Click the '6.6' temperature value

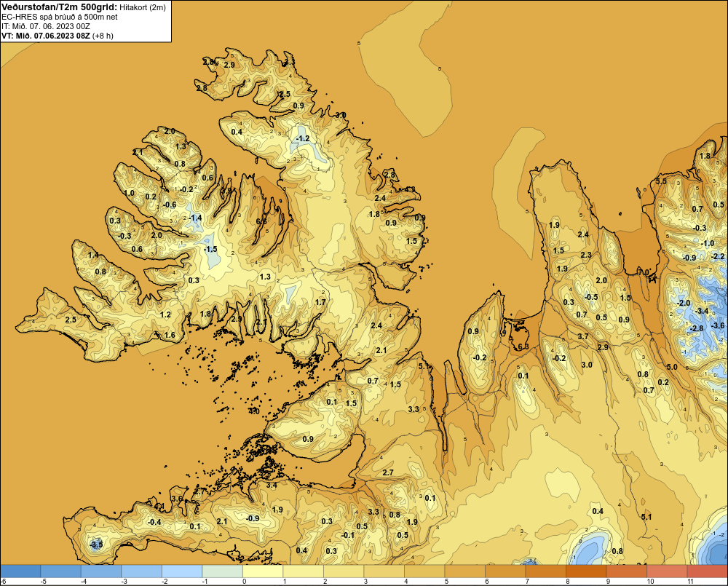point(261,221)
